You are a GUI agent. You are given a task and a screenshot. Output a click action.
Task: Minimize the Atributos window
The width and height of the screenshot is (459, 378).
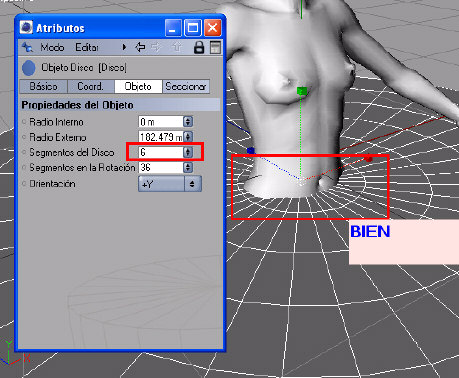click(x=173, y=28)
